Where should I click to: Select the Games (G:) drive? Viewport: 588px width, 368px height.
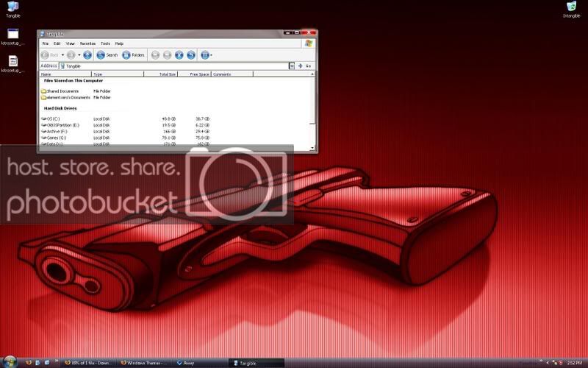54,138
